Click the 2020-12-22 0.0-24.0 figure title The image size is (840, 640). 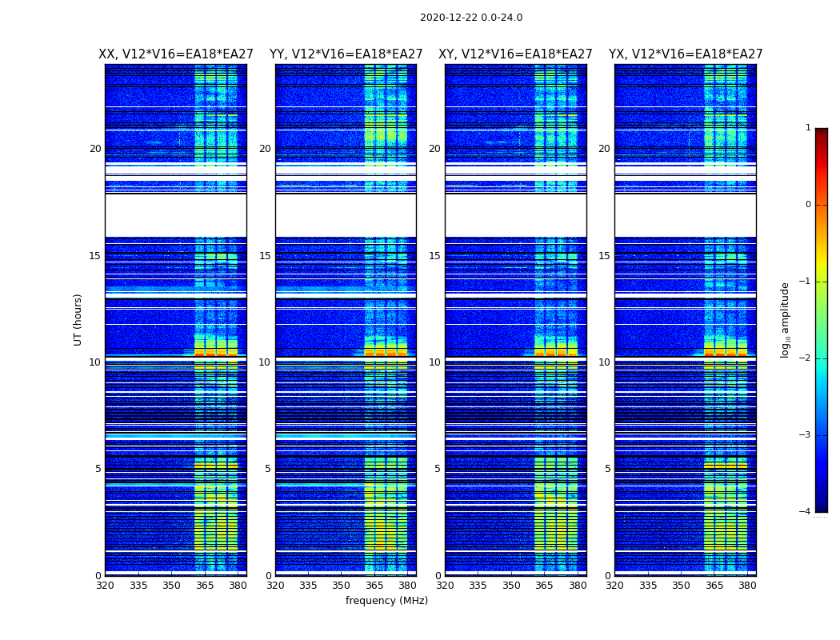471,18
